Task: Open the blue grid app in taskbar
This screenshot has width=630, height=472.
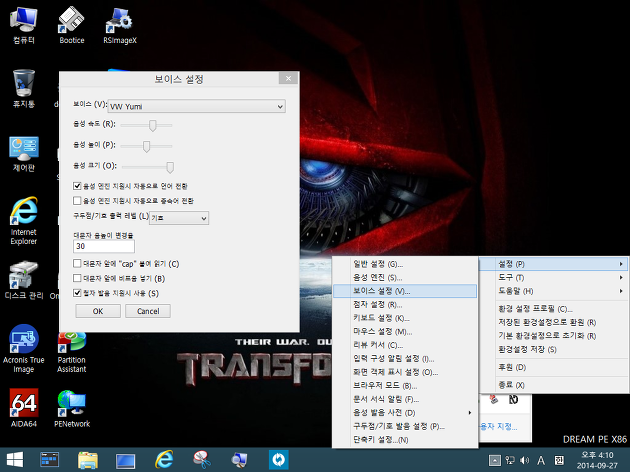Action: coord(50,460)
